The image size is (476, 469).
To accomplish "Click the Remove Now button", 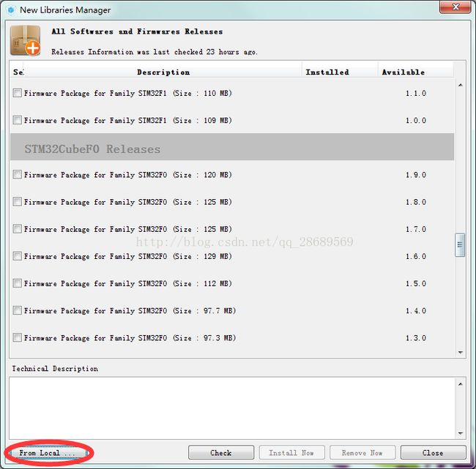I will 362,453.
